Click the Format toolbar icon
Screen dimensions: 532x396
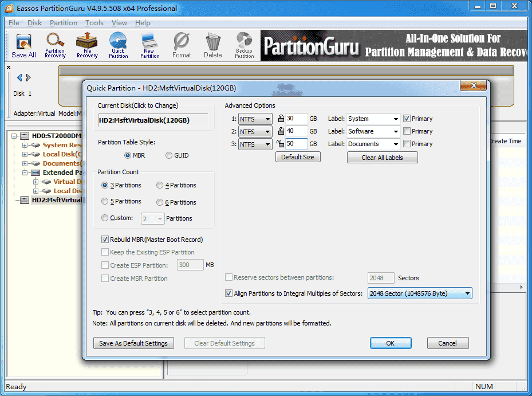182,45
